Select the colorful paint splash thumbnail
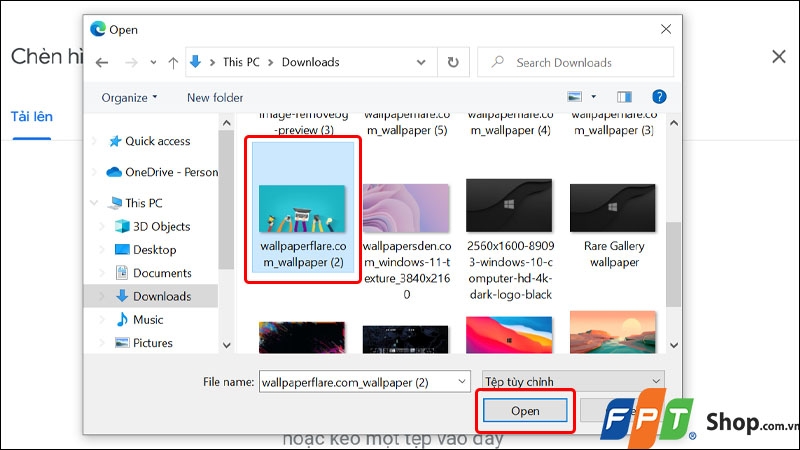This screenshot has height=450, width=800. pyautogui.click(x=302, y=337)
